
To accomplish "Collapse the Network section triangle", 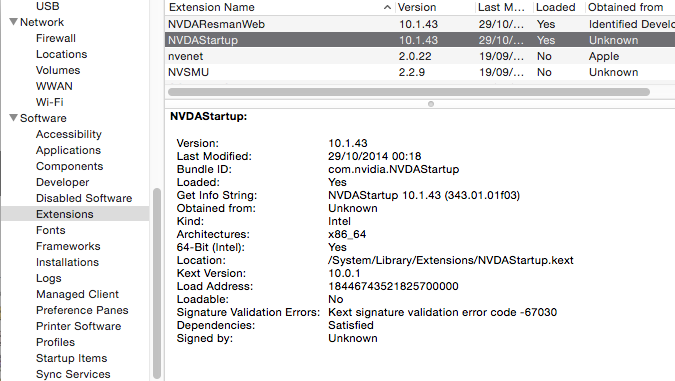I will click(x=13, y=22).
